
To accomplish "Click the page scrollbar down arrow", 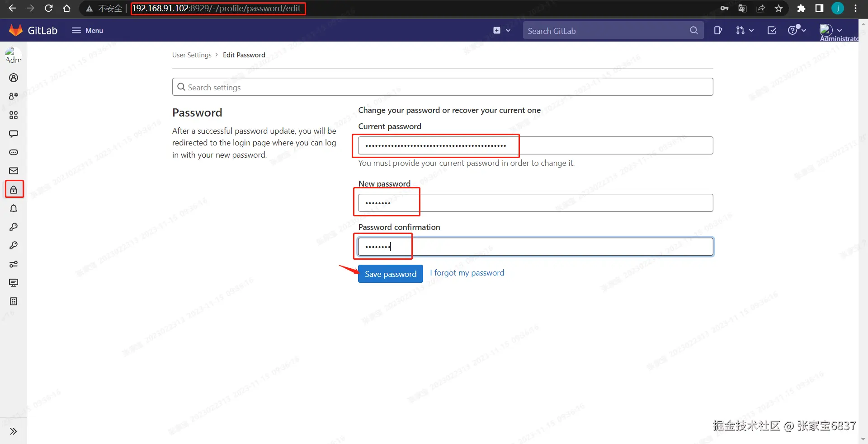I will click(x=863, y=439).
